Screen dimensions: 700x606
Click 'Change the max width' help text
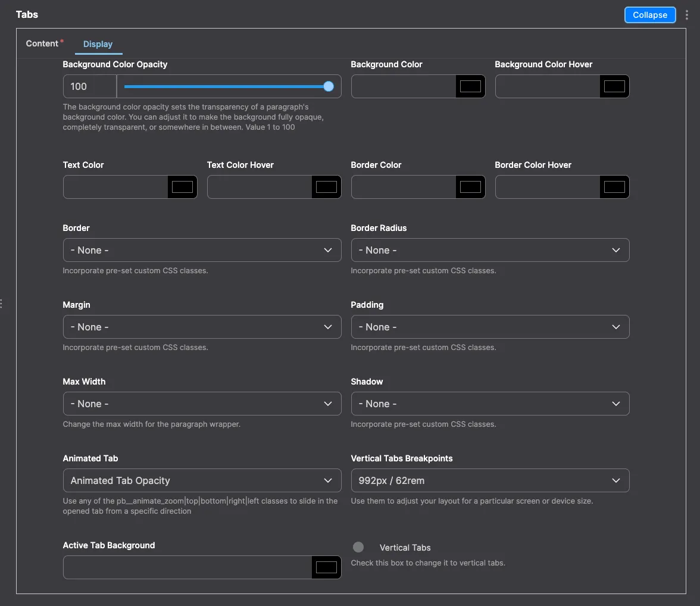pyautogui.click(x=151, y=424)
